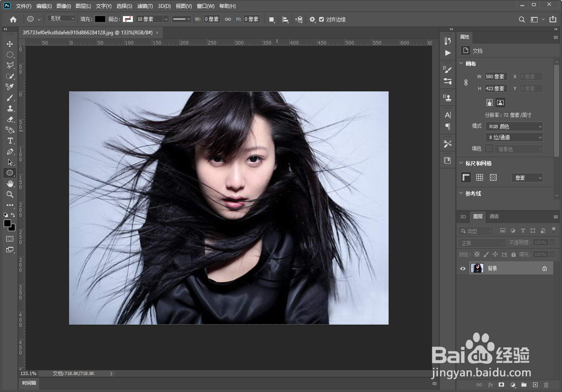Set landscape canvas orientation
Image resolution: width=562 pixels, height=392 pixels.
coord(500,103)
